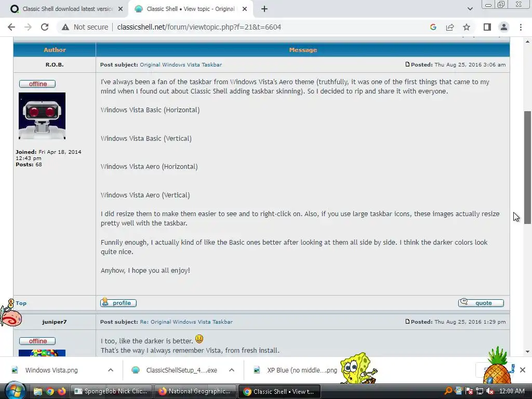Click the page vertical scrollbar thumb

pos(527,167)
